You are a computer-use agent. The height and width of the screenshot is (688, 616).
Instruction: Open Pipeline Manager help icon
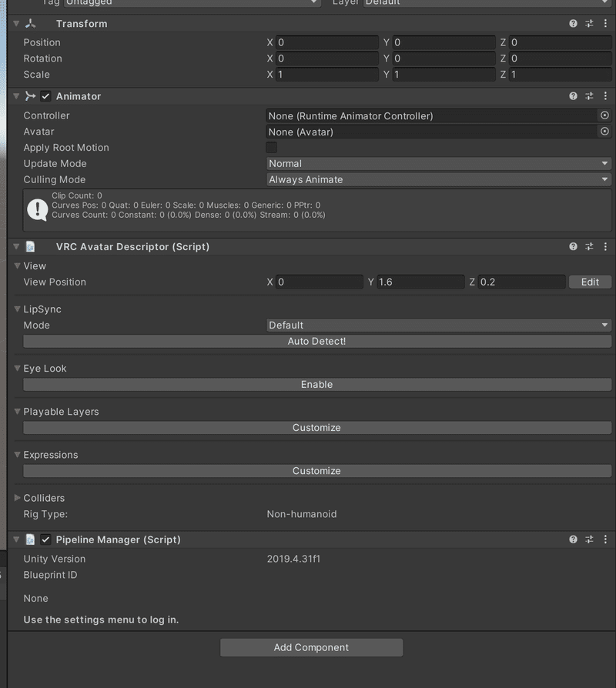(573, 539)
